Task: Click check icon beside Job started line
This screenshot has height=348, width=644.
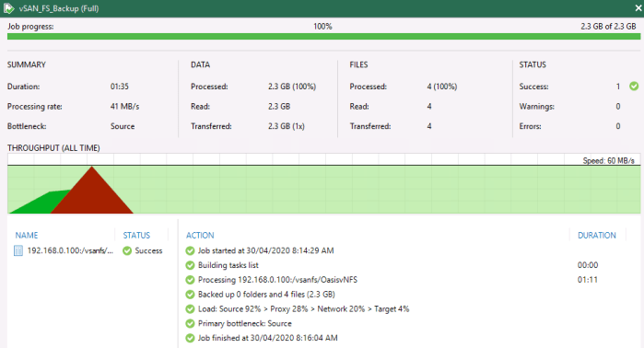Action: point(190,250)
